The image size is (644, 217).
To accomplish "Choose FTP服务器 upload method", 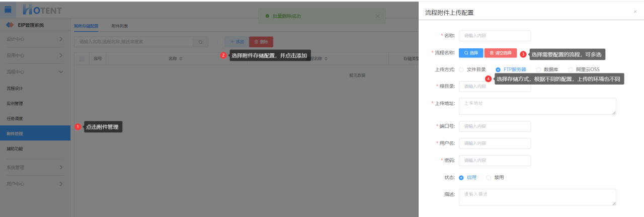I will pyautogui.click(x=511, y=69).
